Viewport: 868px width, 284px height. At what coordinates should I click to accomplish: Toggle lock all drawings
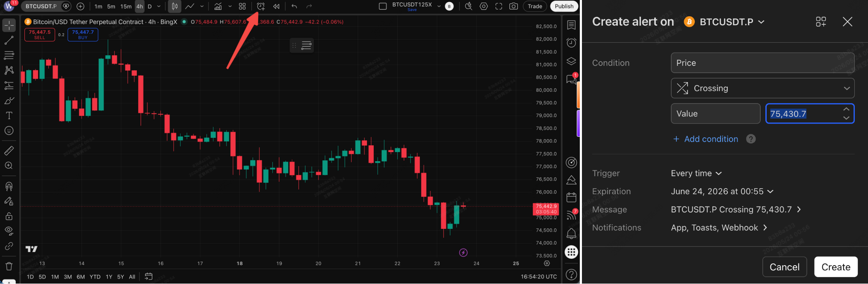[9, 216]
